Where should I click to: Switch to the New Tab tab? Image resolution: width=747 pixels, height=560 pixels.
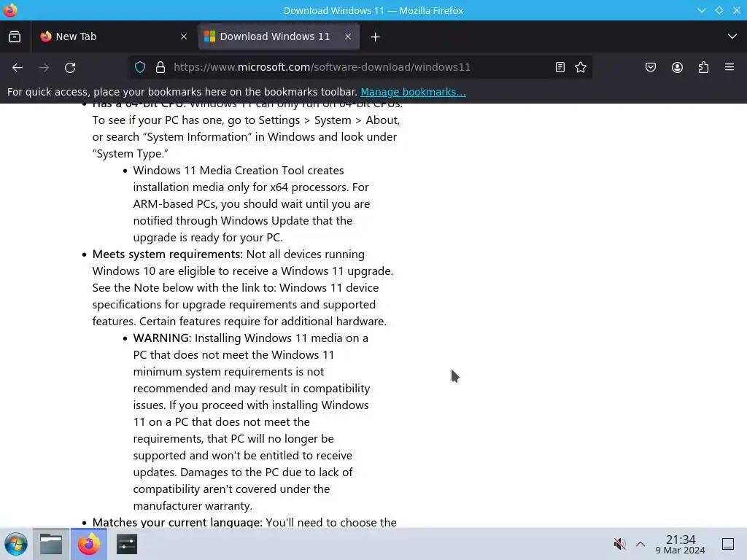click(x=115, y=36)
